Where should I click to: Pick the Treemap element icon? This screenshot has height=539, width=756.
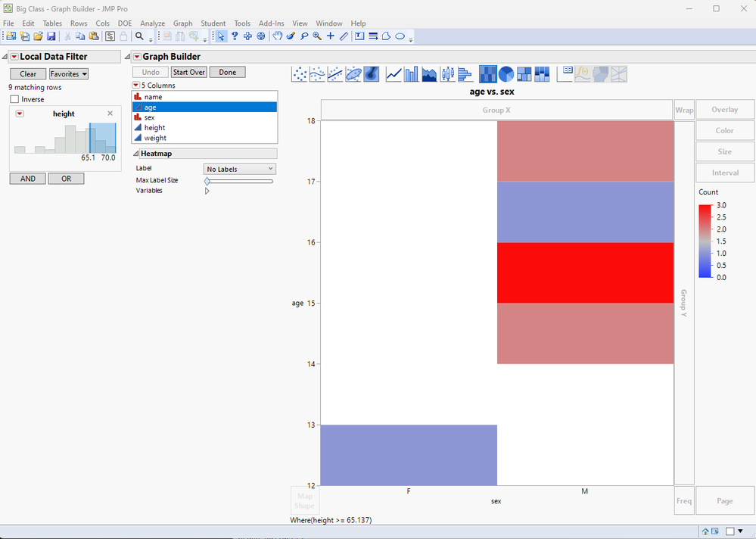coord(524,74)
